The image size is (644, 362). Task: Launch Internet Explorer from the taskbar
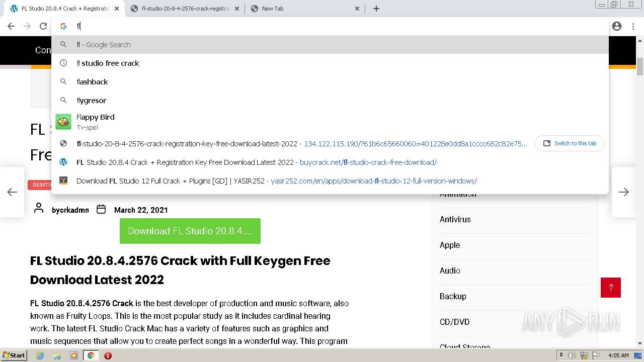pos(40,355)
